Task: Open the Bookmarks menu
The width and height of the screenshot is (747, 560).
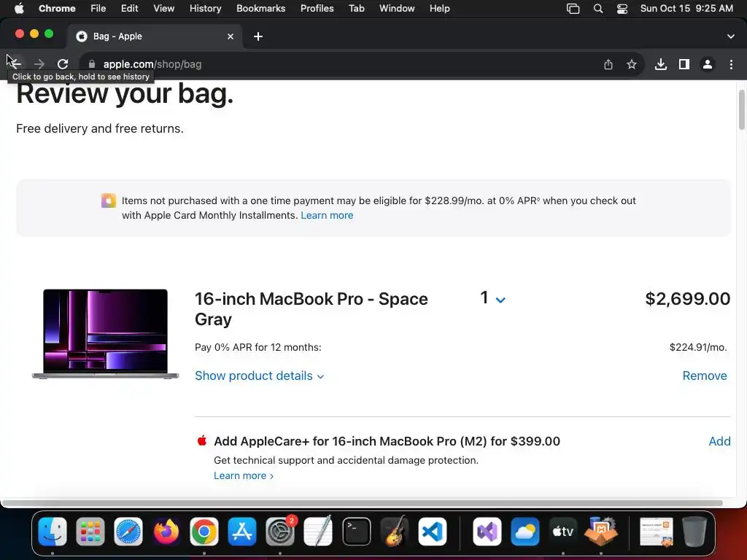Action: 260,8
